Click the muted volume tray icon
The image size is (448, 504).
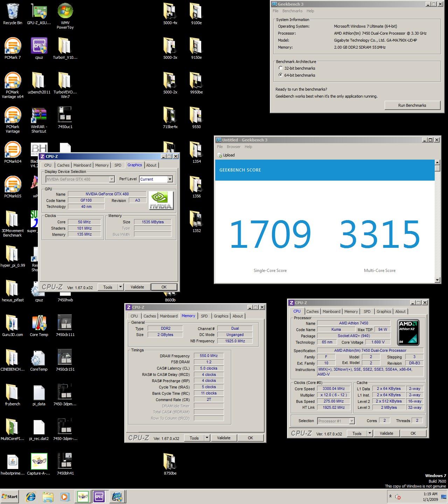pyautogui.click(x=398, y=496)
